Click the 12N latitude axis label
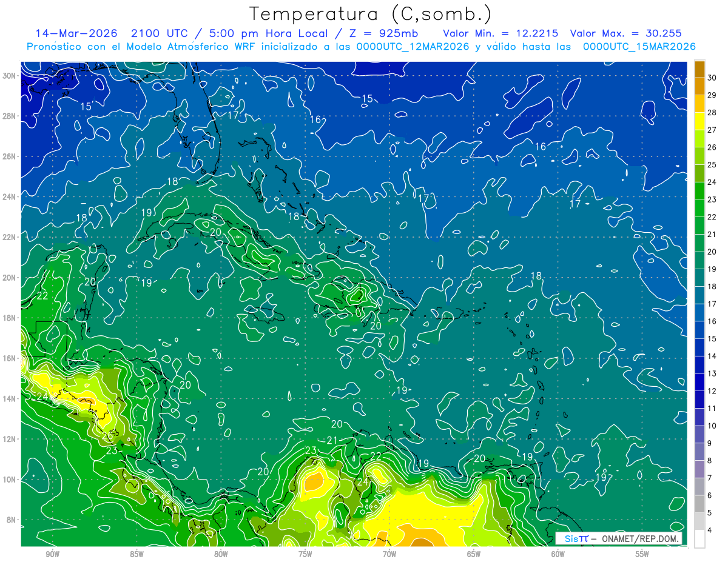Screen dimensions: 728x562 point(9,438)
